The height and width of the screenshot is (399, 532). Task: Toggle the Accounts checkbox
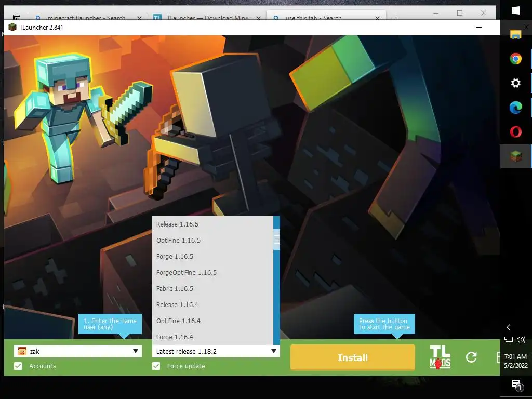(x=18, y=366)
